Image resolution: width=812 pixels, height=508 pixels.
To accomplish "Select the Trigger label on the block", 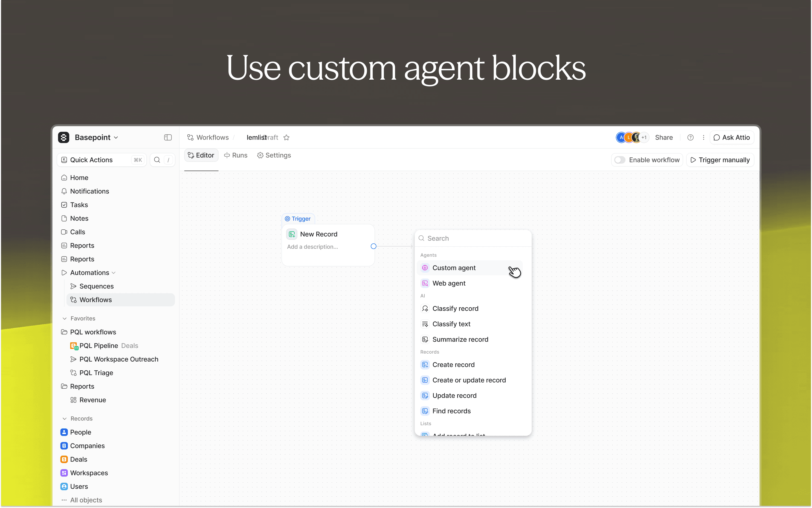I will tap(298, 219).
